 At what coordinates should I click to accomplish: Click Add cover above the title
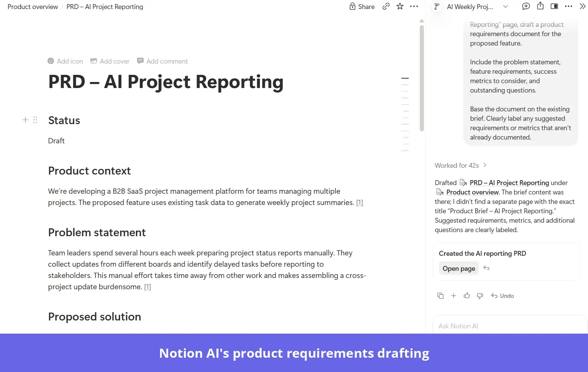click(x=110, y=61)
